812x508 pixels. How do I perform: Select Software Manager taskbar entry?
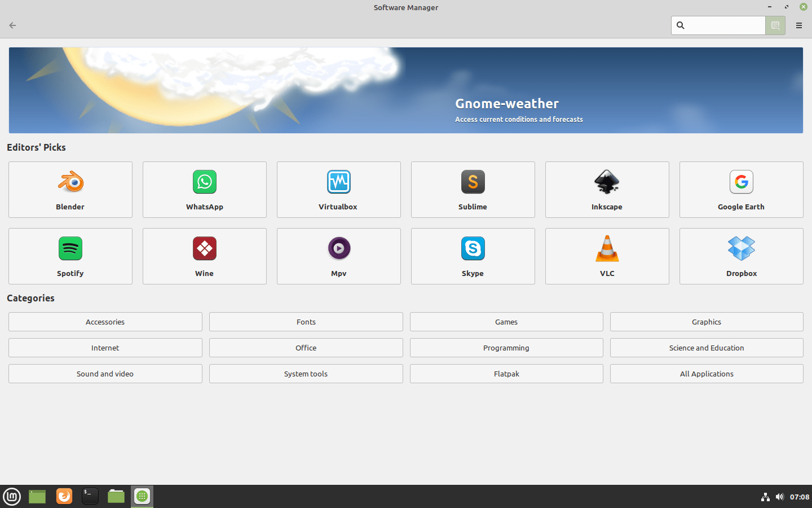[142, 496]
